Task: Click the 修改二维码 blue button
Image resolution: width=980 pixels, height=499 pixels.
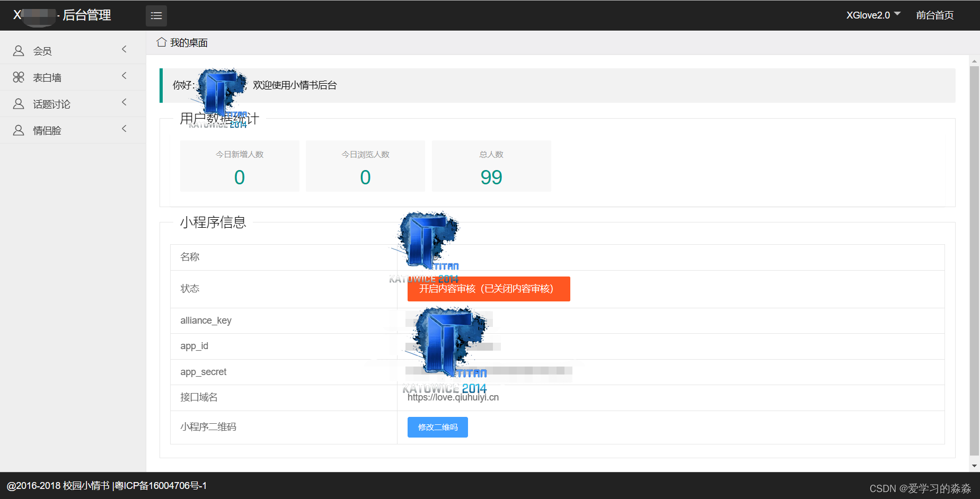Action: tap(438, 427)
